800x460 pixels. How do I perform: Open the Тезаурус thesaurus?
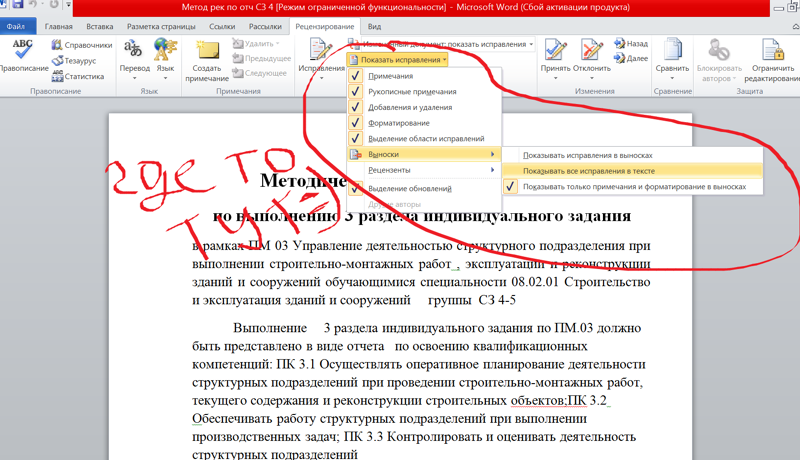(74, 61)
